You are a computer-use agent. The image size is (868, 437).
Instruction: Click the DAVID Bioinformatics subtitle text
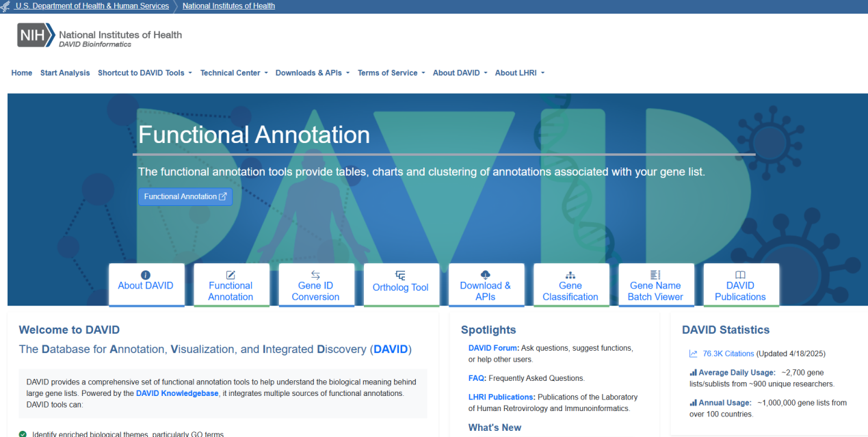95,44
